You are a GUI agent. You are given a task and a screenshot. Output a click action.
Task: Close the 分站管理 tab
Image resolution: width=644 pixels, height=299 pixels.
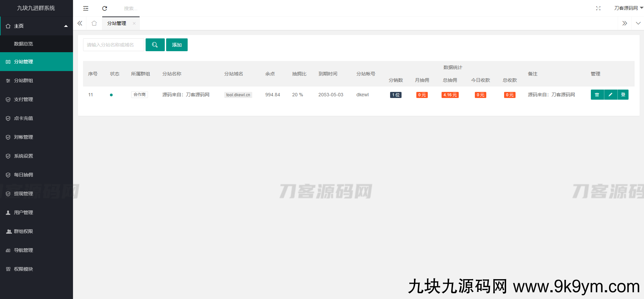point(134,23)
